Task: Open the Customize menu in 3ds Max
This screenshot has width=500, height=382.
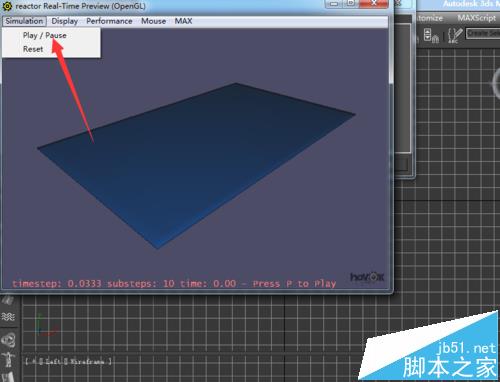Action: [x=429, y=18]
